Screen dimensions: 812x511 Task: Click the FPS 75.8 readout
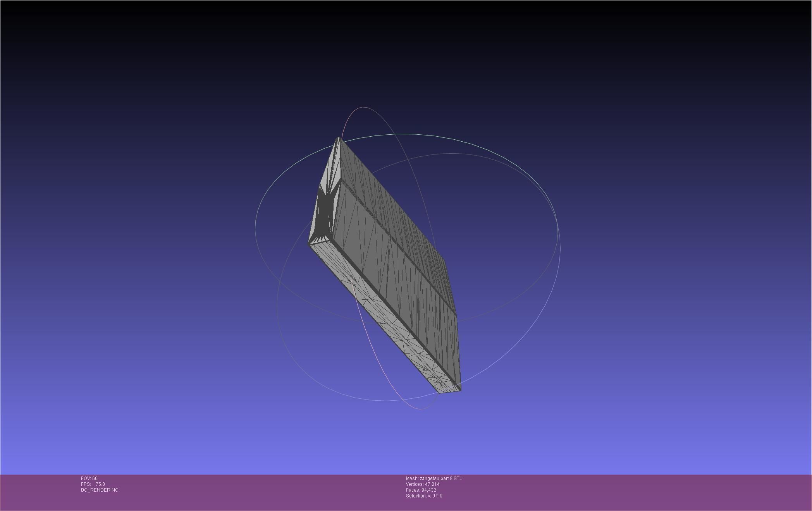pos(93,484)
